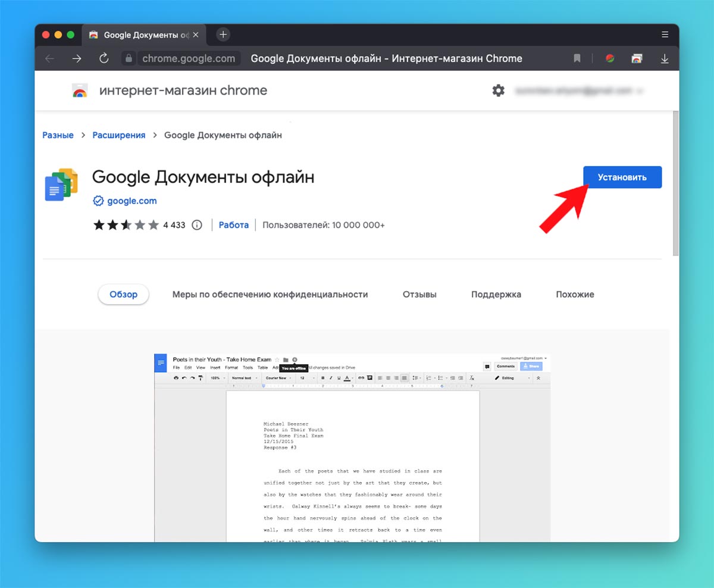The height and width of the screenshot is (588, 714).
Task: Open the red-green round extension icon
Action: [x=610, y=58]
